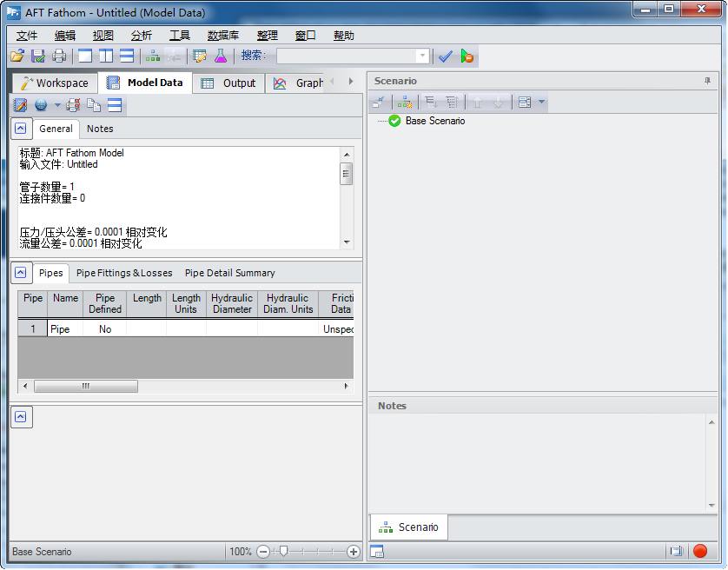
Task: Open the 编辑 menu
Action: [x=65, y=36]
